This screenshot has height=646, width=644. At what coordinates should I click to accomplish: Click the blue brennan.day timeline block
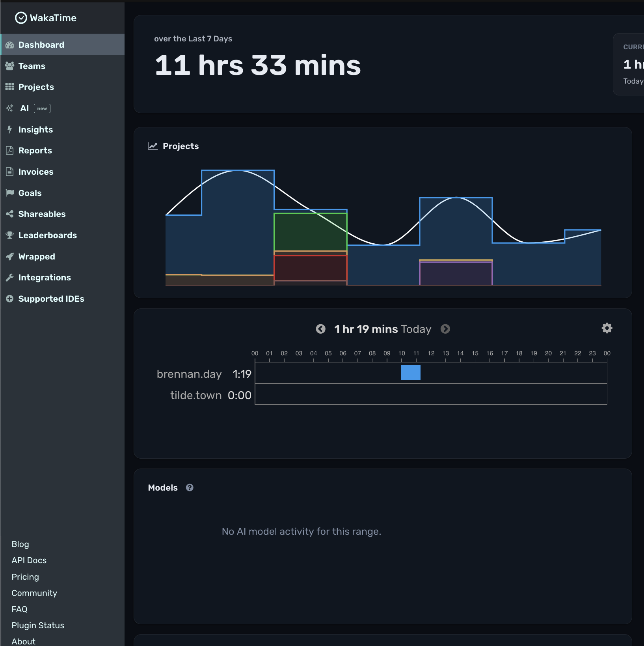tap(411, 373)
